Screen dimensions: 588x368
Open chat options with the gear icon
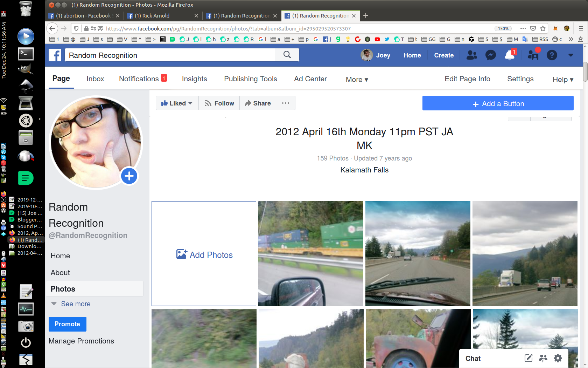click(557, 358)
